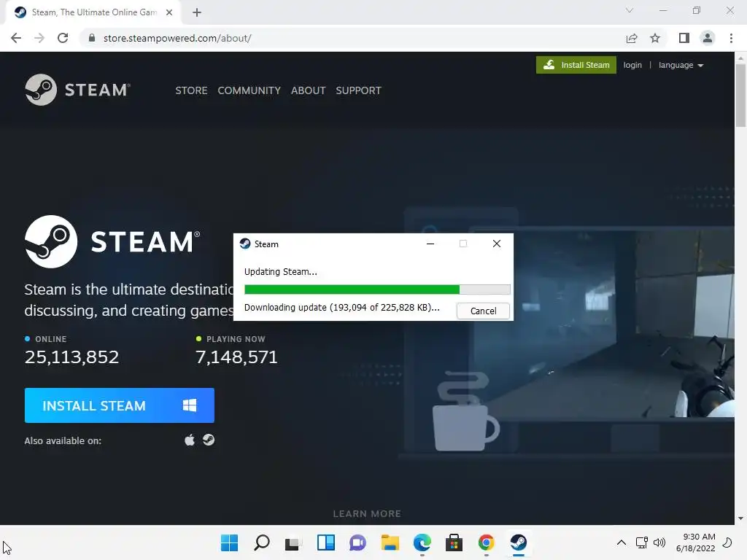747x560 pixels.
Task: Select the Steam browser tab
Action: pos(93,12)
